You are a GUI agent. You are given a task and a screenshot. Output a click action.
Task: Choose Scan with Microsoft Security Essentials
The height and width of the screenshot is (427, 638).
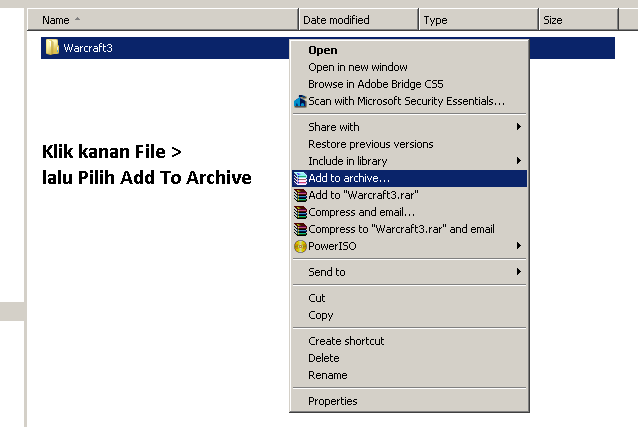pos(409,101)
